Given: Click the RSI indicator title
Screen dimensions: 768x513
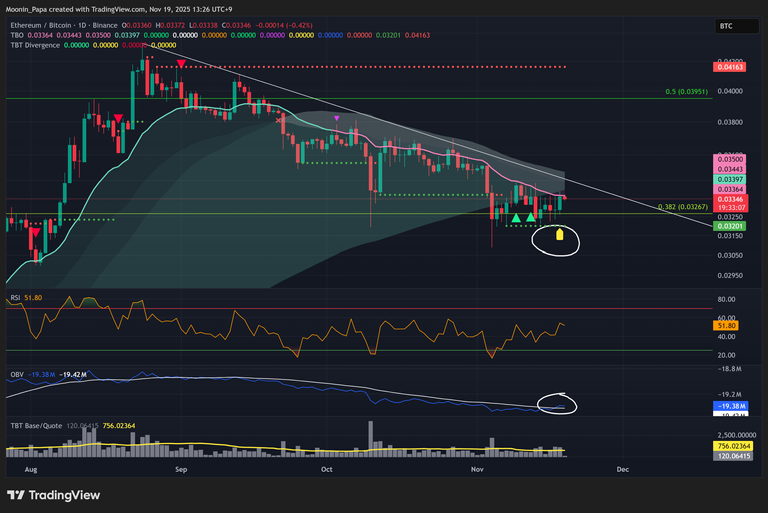Looking at the screenshot, I should [16, 298].
